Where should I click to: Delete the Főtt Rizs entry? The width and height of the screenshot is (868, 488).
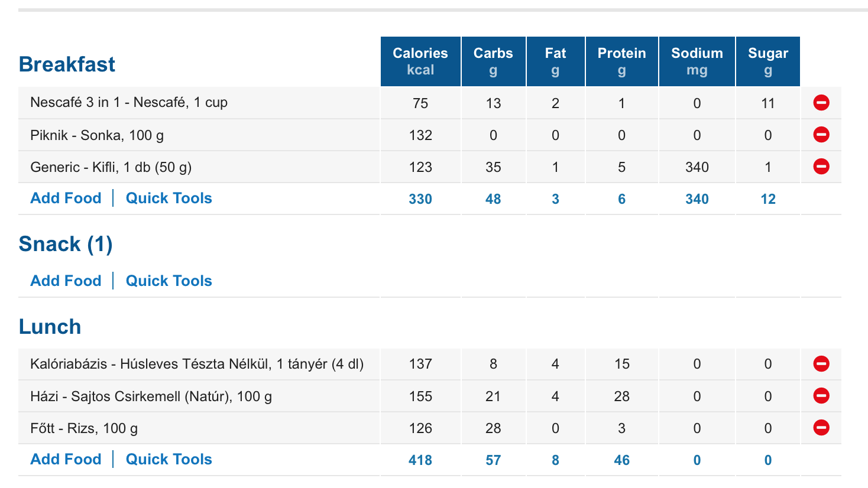pyautogui.click(x=821, y=428)
